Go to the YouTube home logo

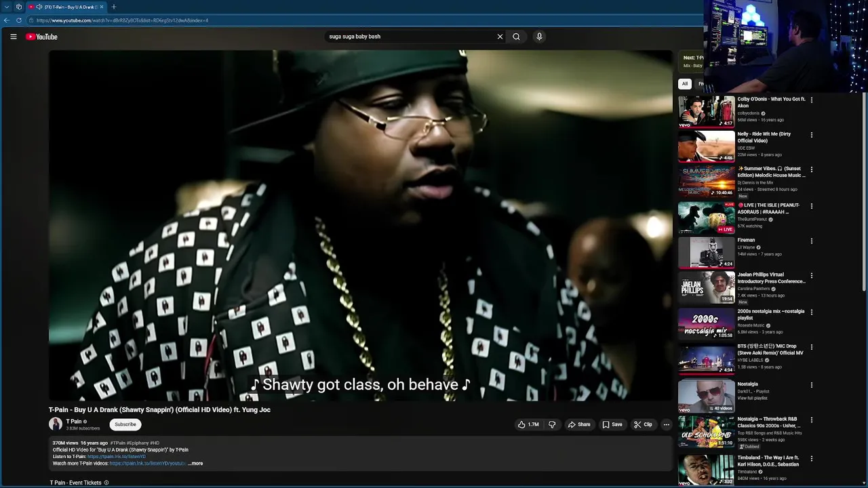pos(42,37)
